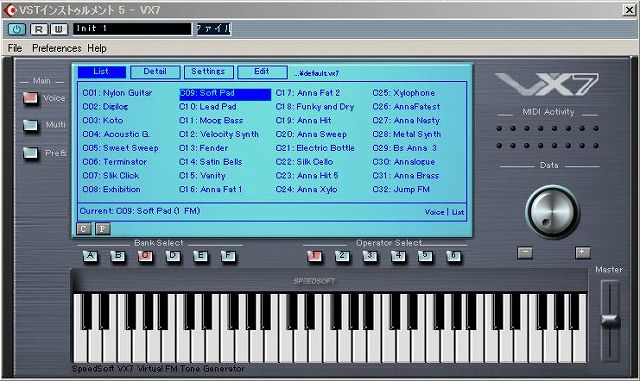The image size is (640, 381).
Task: Select patch C32: Jump FM
Action: pyautogui.click(x=401, y=189)
